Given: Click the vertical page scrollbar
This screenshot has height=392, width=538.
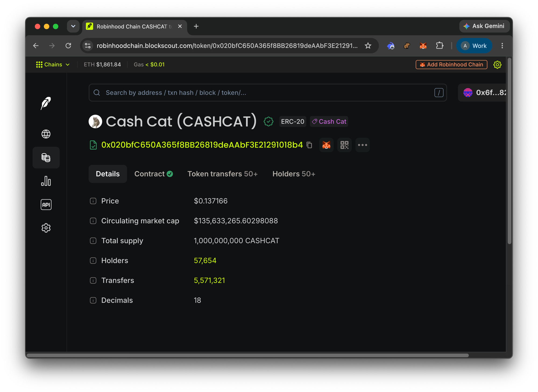Looking at the screenshot, I should (x=509, y=150).
